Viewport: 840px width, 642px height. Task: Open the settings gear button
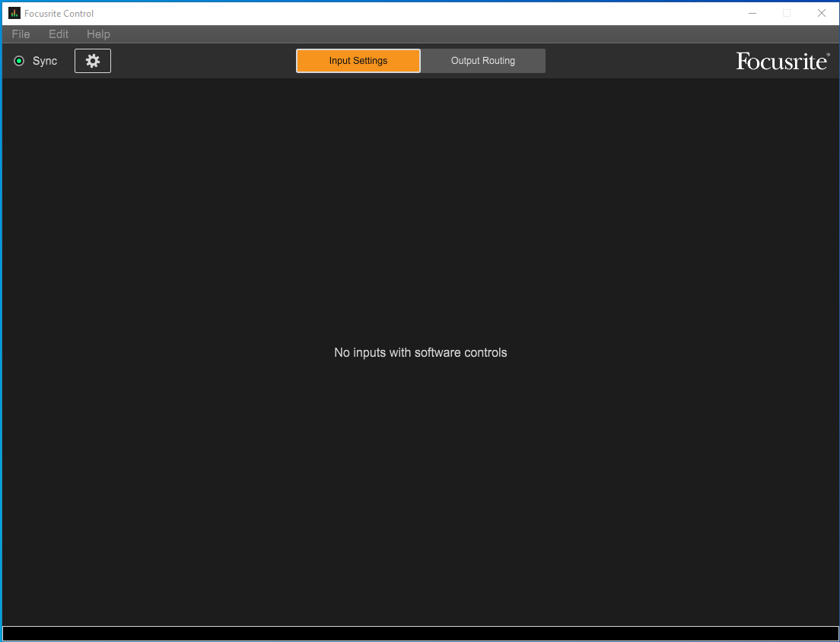coord(93,61)
